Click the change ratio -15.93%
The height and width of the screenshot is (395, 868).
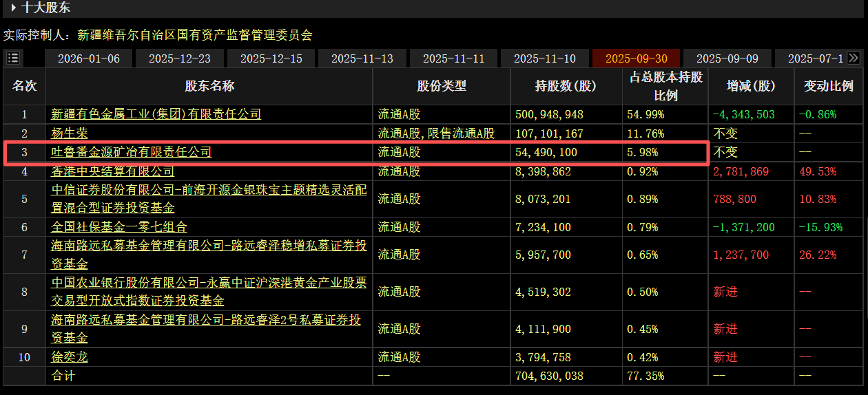coord(820,226)
